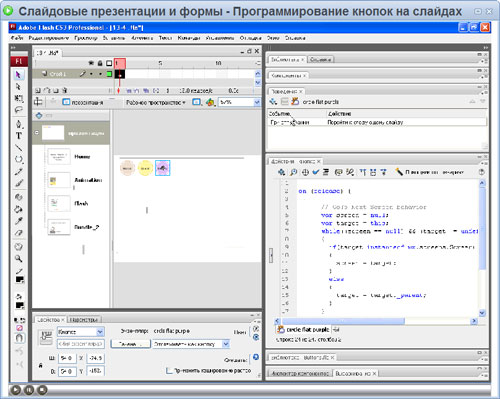Image resolution: width=500 pixels, height=399 pixels.
Task: Select the Eyedropper tool
Action: (x=19, y=221)
